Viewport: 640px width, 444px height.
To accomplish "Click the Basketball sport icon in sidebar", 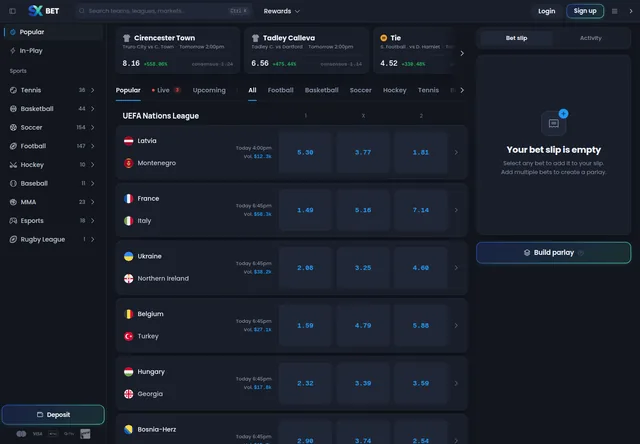I will click(13, 109).
